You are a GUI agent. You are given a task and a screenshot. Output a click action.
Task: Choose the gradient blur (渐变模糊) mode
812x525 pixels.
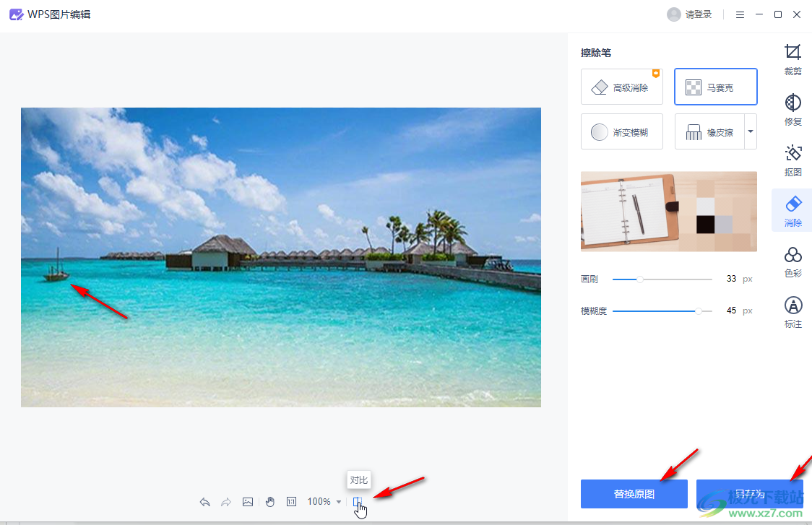[x=621, y=132]
